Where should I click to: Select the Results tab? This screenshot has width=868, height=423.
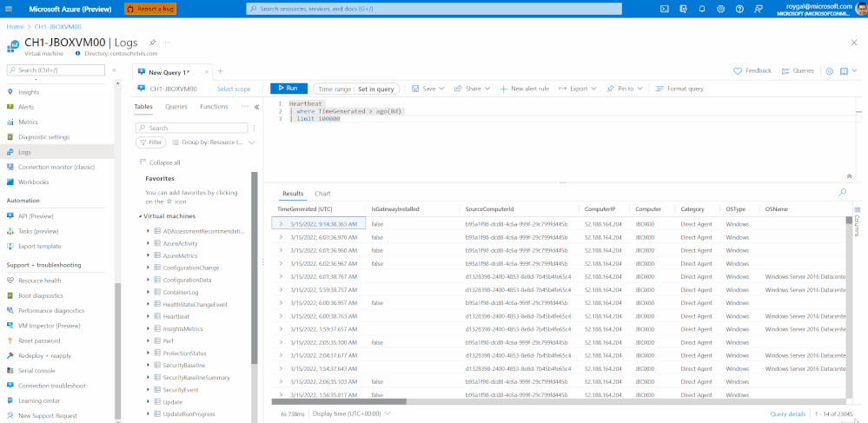coord(293,194)
